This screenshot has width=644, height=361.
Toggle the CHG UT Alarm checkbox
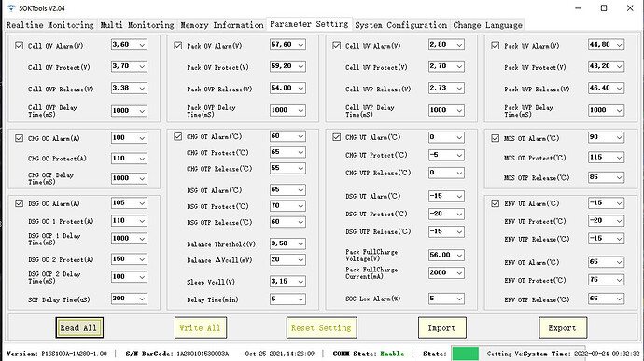pos(336,137)
